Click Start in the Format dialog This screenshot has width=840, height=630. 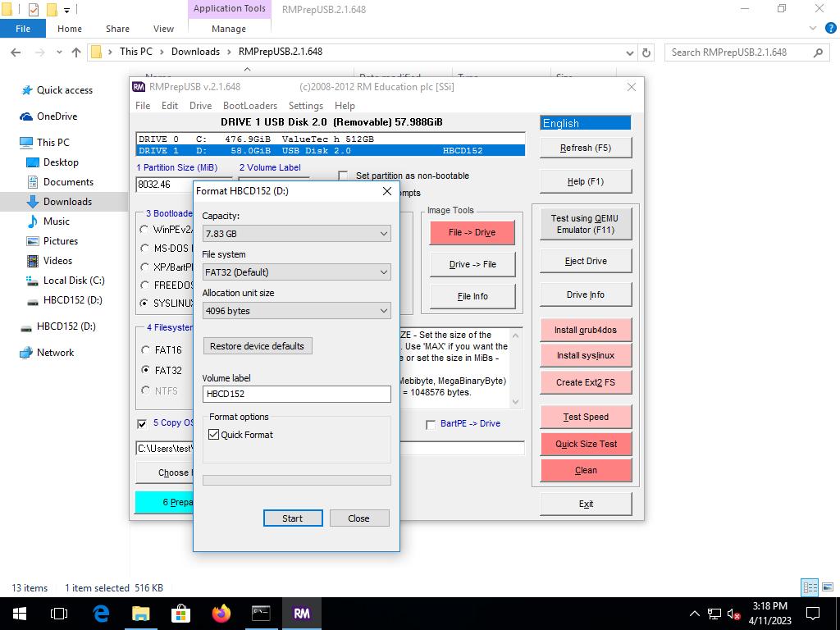292,518
